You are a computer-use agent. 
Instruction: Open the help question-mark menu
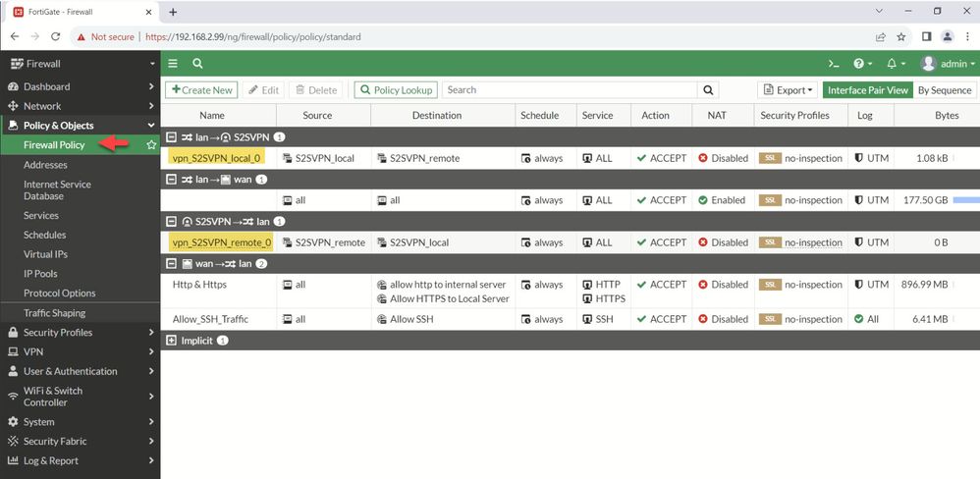pos(862,64)
